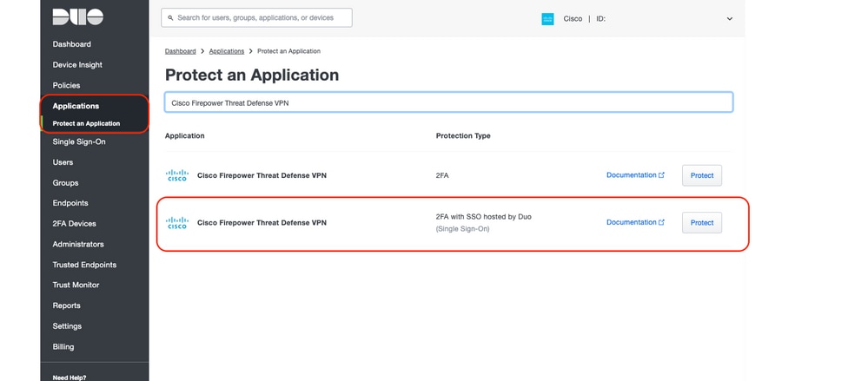The width and height of the screenshot is (868, 381).
Task: Open 2FA Devices page
Action: click(74, 223)
